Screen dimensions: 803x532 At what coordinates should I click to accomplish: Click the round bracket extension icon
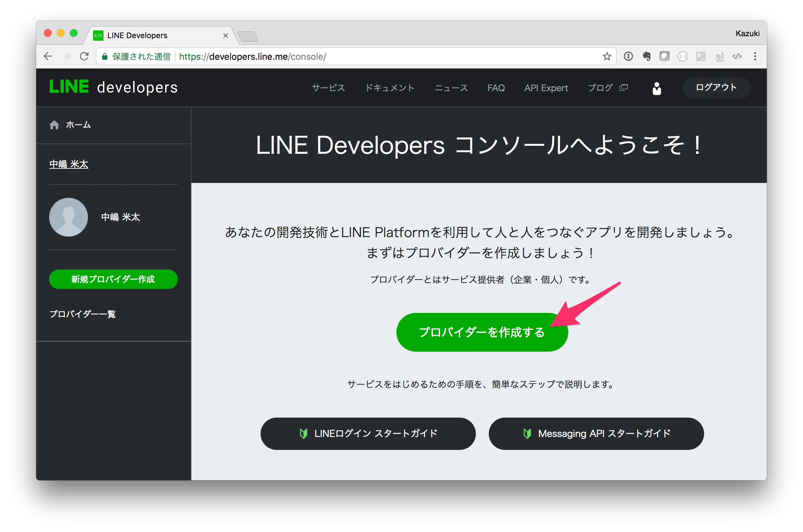(682, 56)
